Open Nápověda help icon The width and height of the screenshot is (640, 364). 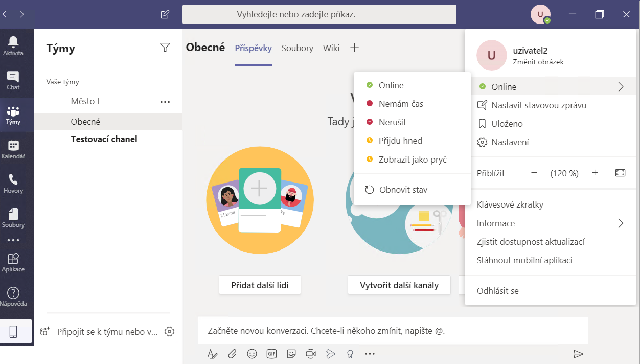(x=13, y=297)
